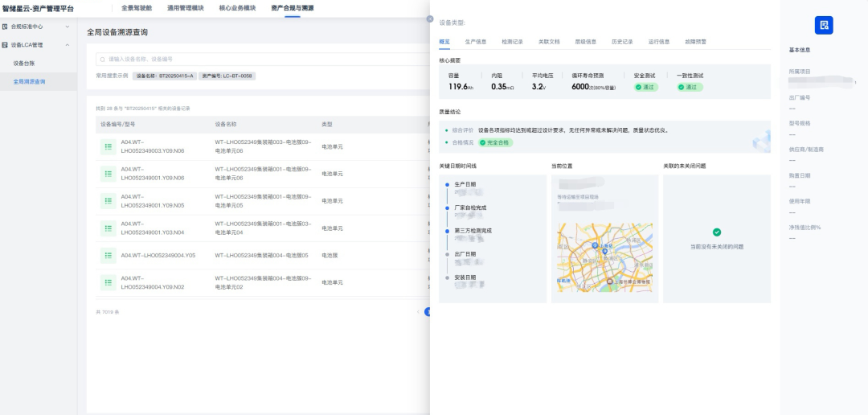This screenshot has height=415, width=868.
Task: Click list icon for A04.WT-LHO052349001.Y09.N05 row
Action: 108,201
